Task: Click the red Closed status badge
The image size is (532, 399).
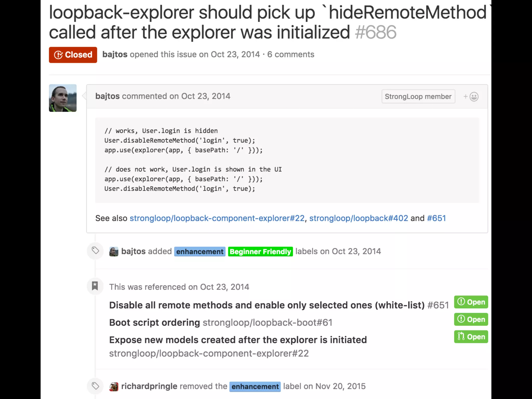Action: click(73, 55)
